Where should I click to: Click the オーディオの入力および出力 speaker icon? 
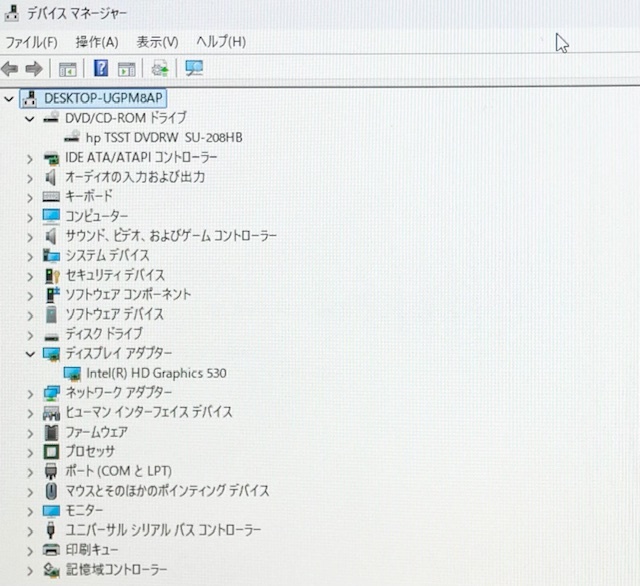coord(51,177)
